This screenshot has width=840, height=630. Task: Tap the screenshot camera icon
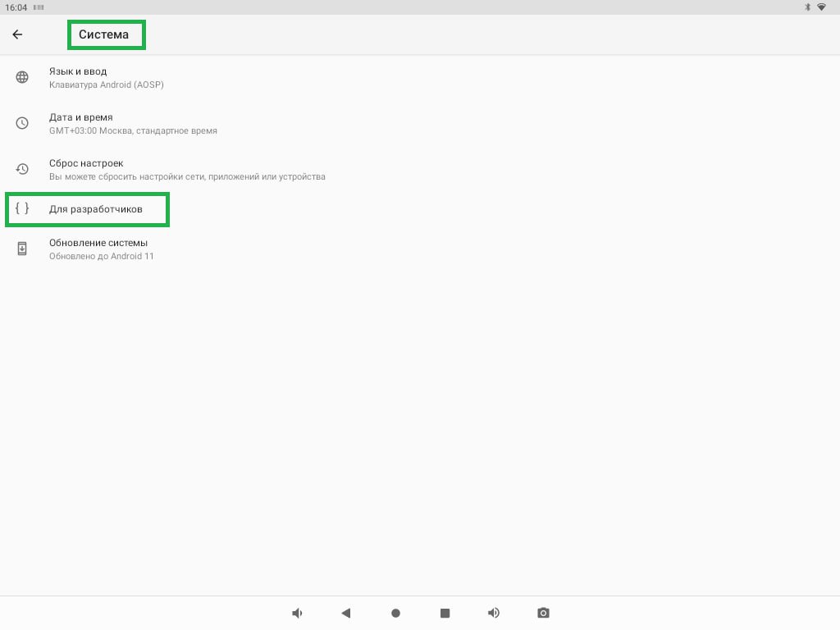click(x=543, y=613)
